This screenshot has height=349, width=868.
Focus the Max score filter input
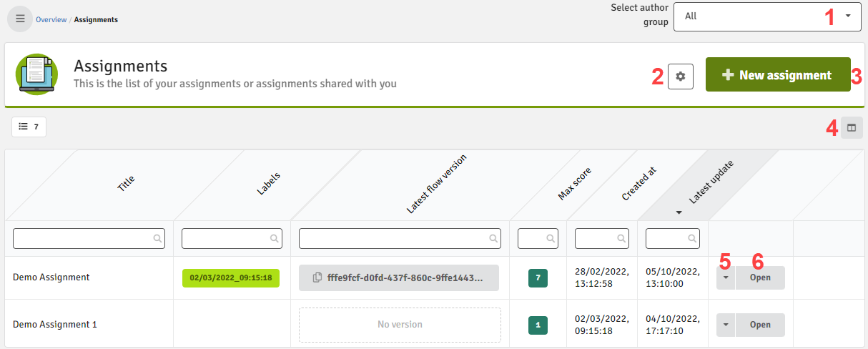(538, 238)
